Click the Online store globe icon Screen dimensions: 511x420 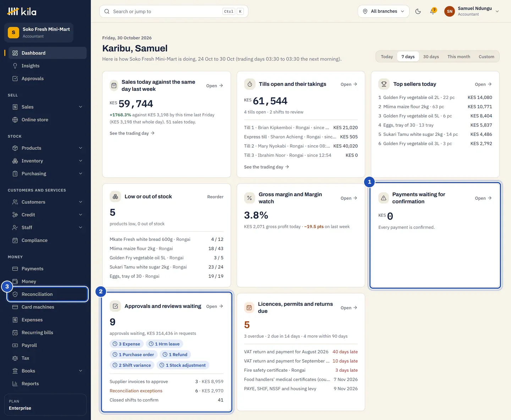(15, 120)
